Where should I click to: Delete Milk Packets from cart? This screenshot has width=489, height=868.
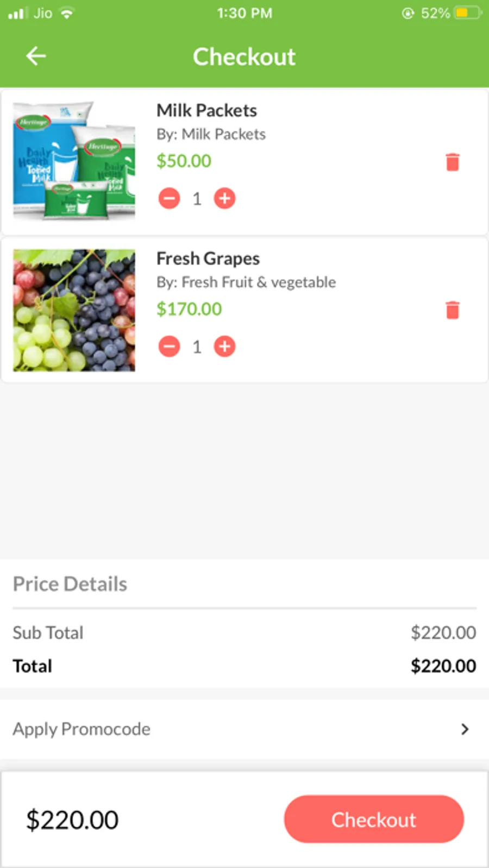[x=452, y=162]
